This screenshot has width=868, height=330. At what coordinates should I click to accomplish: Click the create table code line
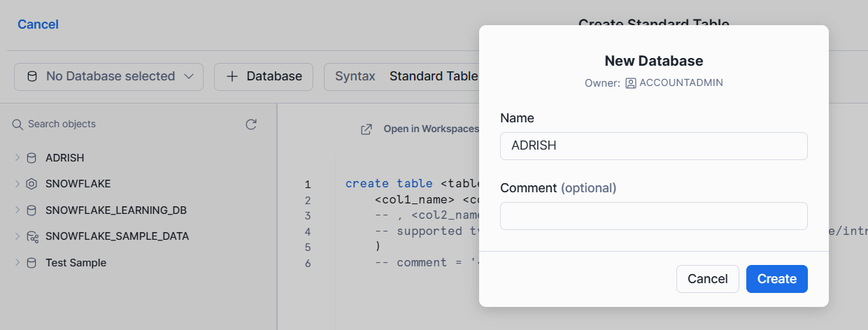pyautogui.click(x=412, y=184)
